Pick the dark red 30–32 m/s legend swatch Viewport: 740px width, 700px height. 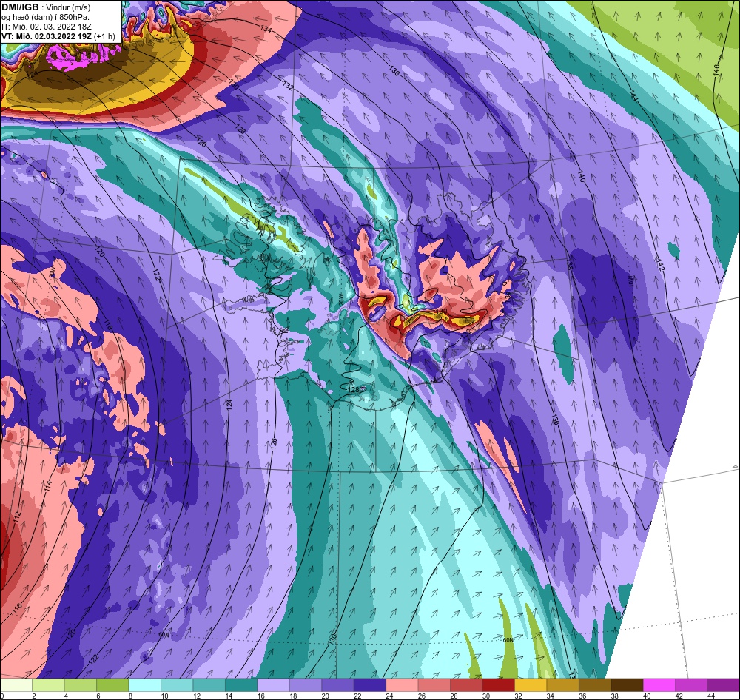coord(498,684)
